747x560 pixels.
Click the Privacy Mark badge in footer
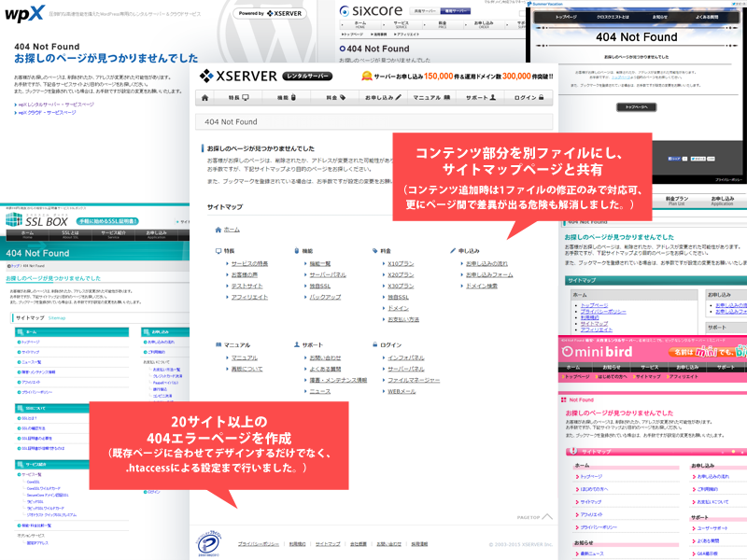(x=206, y=541)
